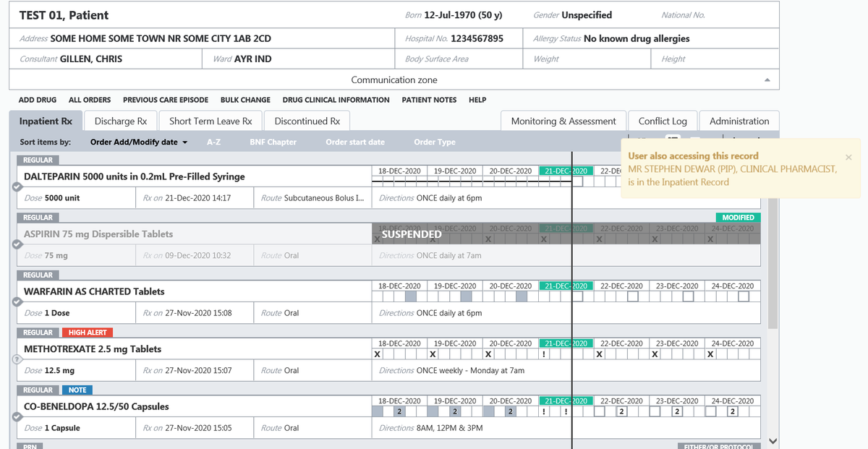Click Co-Beneldopa's 22-Dec cell marked 2
Screen dimensions: 868x449
coord(621,411)
